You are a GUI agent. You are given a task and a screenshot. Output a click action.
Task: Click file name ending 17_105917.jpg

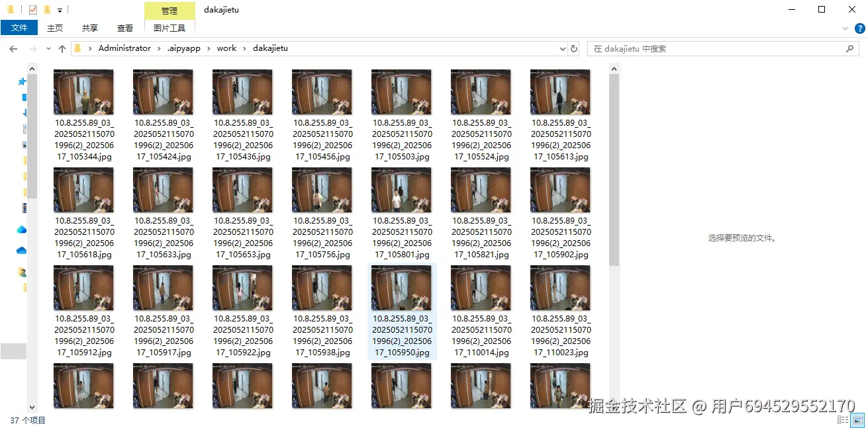click(164, 335)
